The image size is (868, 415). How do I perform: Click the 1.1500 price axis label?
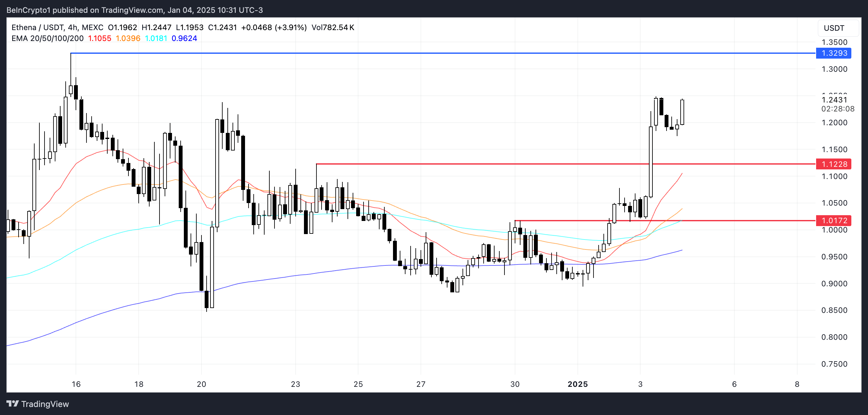pos(834,150)
